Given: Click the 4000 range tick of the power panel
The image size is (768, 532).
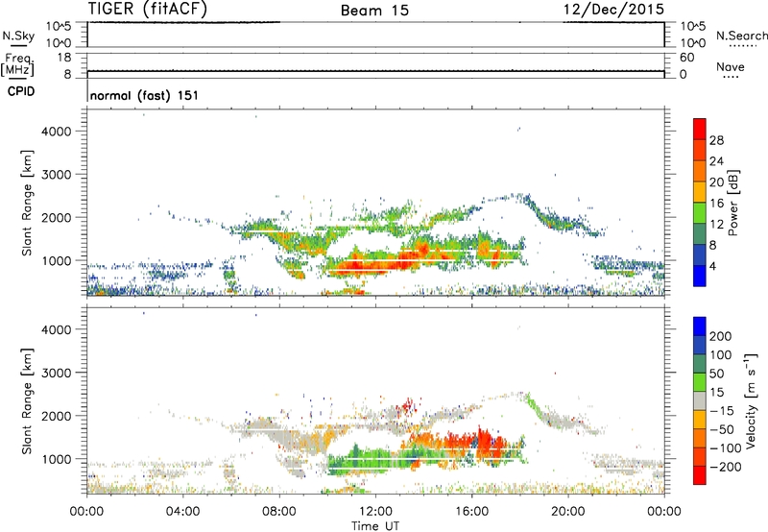Looking at the screenshot, I should 56,132.
